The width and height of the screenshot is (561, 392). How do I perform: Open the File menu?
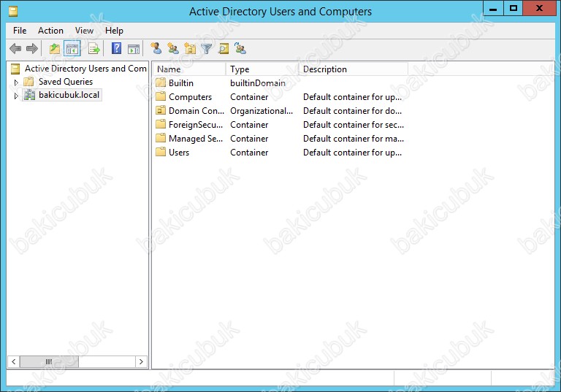coord(20,31)
